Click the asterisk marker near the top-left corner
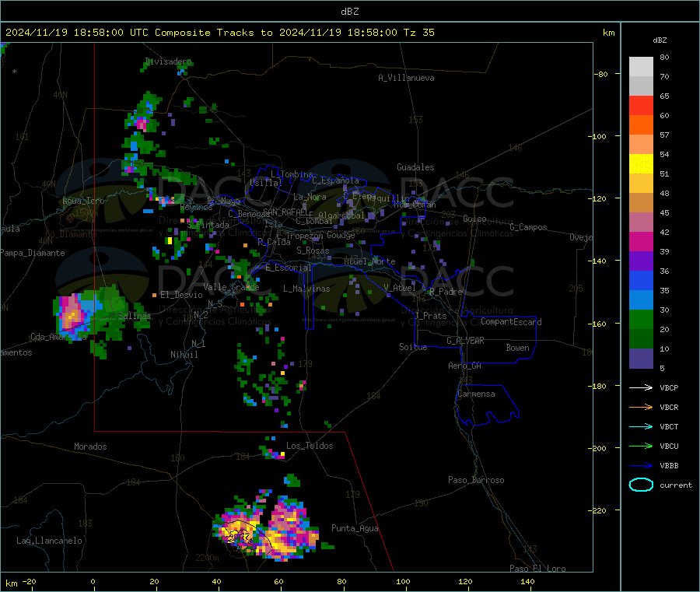The image size is (700, 592). point(15,72)
